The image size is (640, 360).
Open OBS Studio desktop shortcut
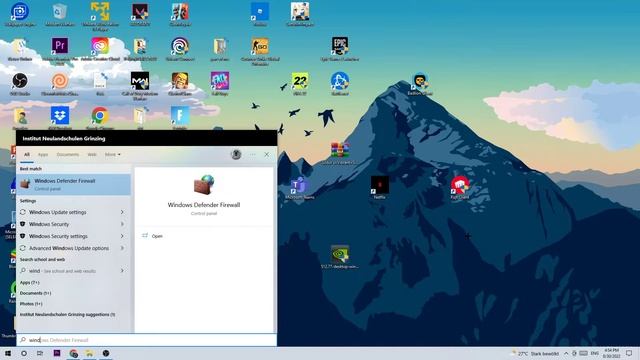(20, 84)
